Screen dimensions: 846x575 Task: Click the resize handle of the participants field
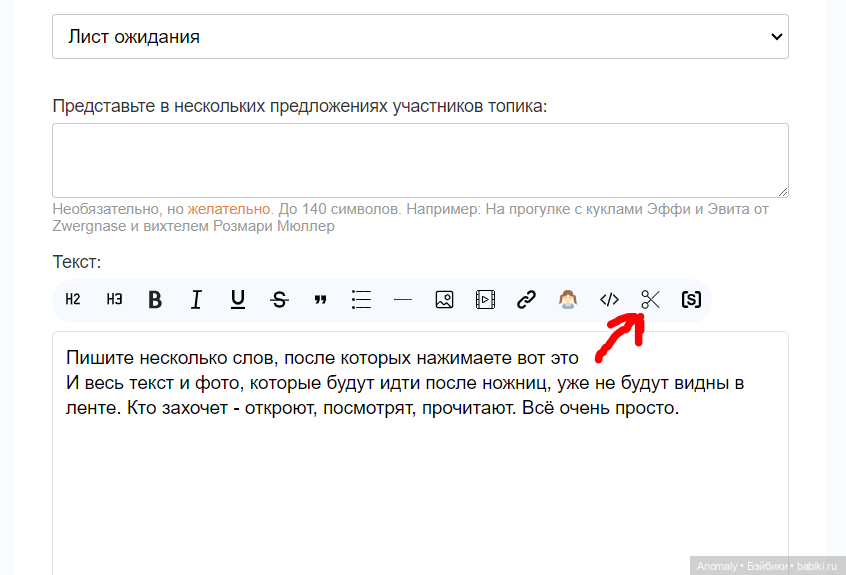click(x=782, y=191)
